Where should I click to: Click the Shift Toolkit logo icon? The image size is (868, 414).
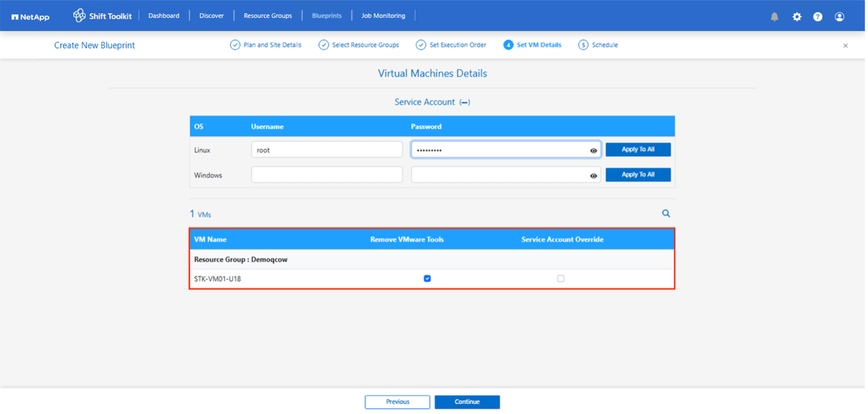click(80, 16)
